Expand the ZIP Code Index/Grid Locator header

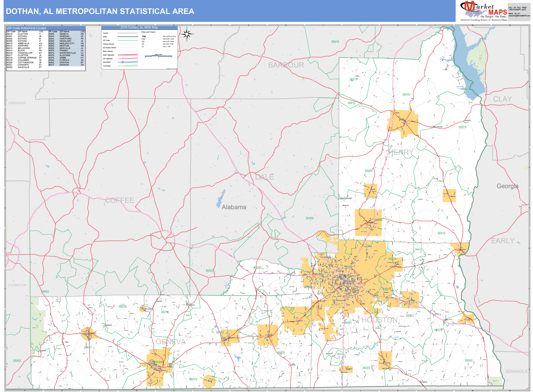click(x=26, y=28)
